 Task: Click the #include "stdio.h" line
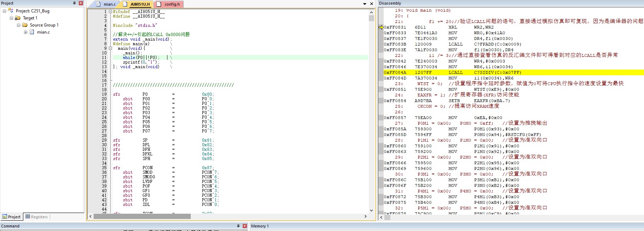[x=135, y=25]
